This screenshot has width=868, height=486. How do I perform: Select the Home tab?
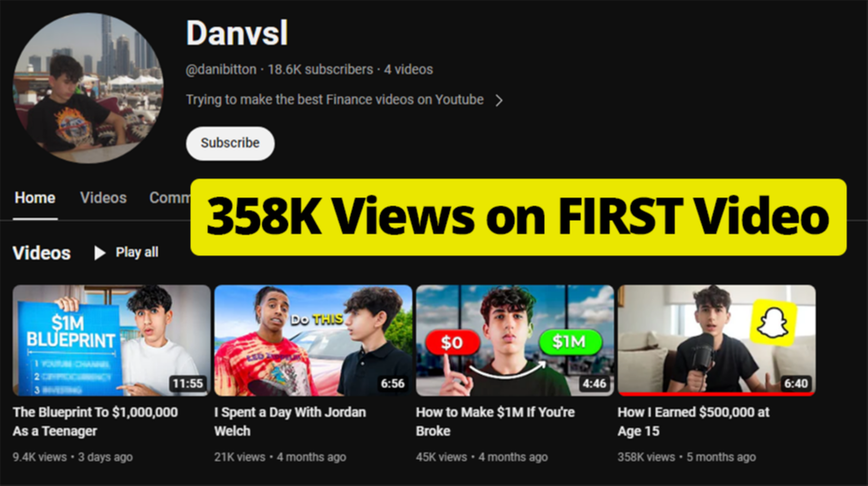[x=35, y=198]
